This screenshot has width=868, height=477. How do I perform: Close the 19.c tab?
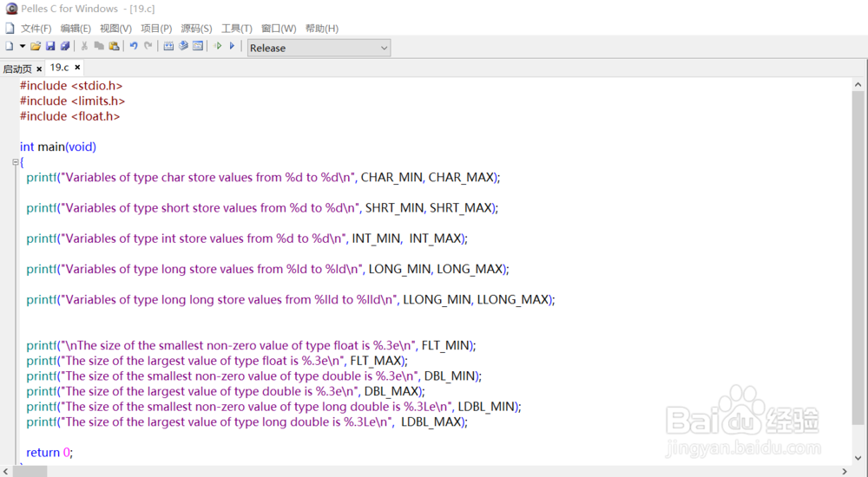click(x=77, y=68)
